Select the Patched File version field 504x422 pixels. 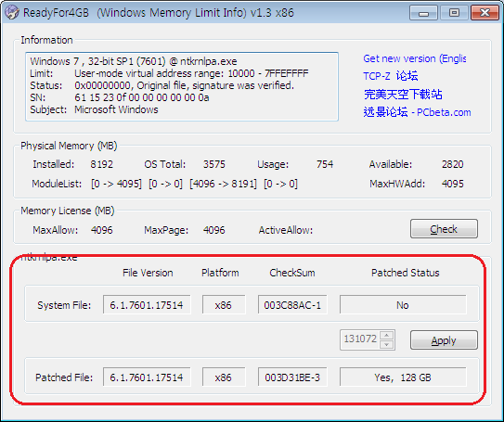click(147, 377)
